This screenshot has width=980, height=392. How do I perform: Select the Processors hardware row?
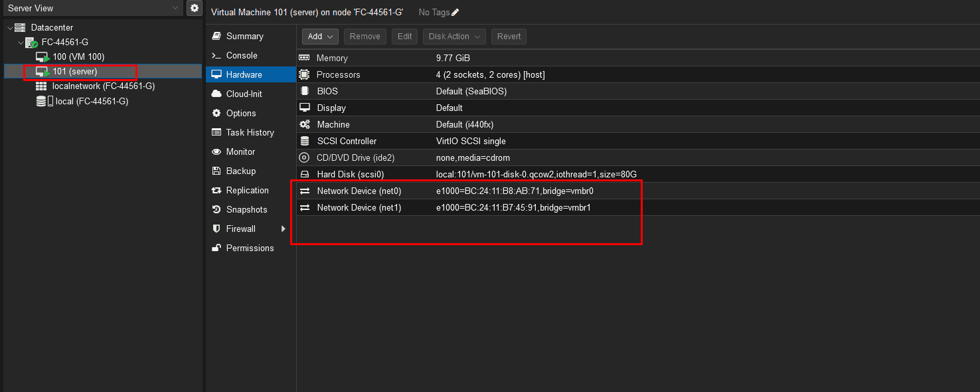pyautogui.click(x=637, y=75)
